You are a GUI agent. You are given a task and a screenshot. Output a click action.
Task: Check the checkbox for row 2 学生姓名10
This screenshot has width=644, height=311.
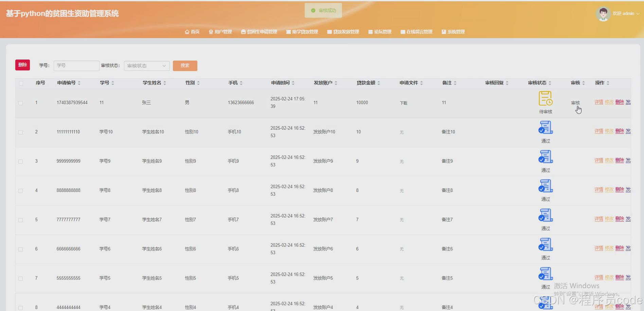21,132
